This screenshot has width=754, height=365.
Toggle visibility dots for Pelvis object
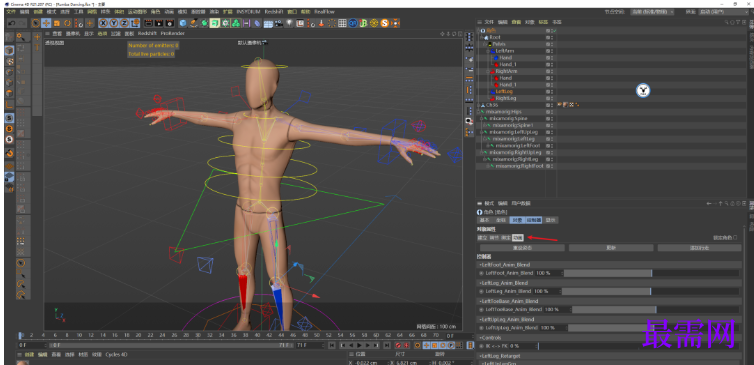pyautogui.click(x=552, y=44)
